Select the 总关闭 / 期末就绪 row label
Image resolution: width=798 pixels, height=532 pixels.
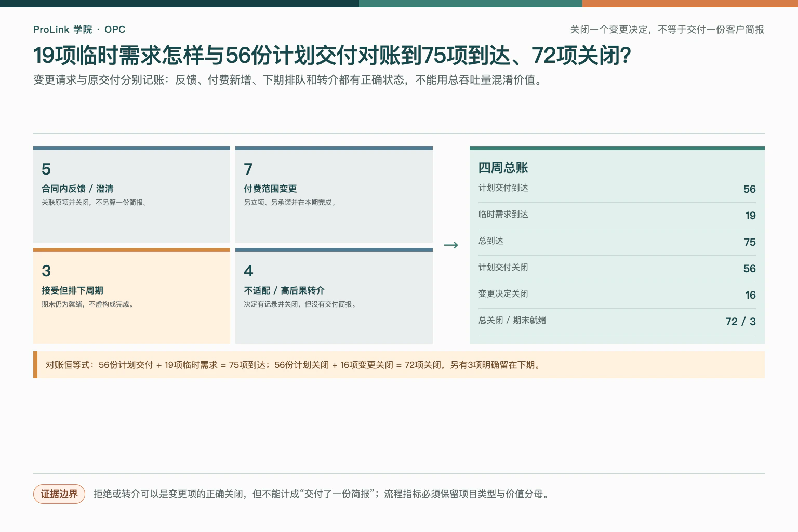(x=512, y=321)
